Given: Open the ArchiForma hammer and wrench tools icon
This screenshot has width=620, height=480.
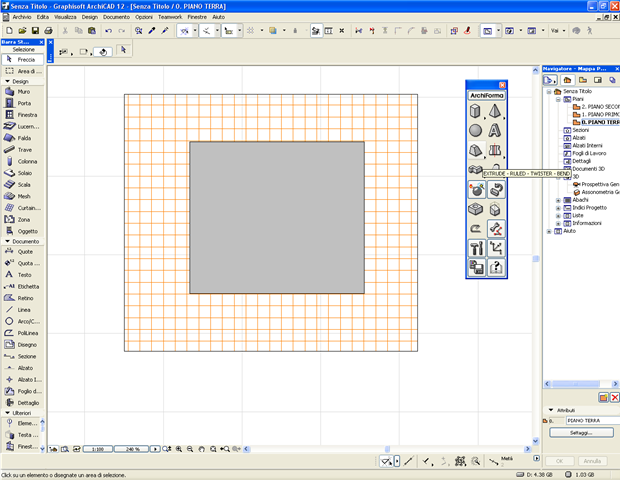Looking at the screenshot, I should (x=476, y=248).
